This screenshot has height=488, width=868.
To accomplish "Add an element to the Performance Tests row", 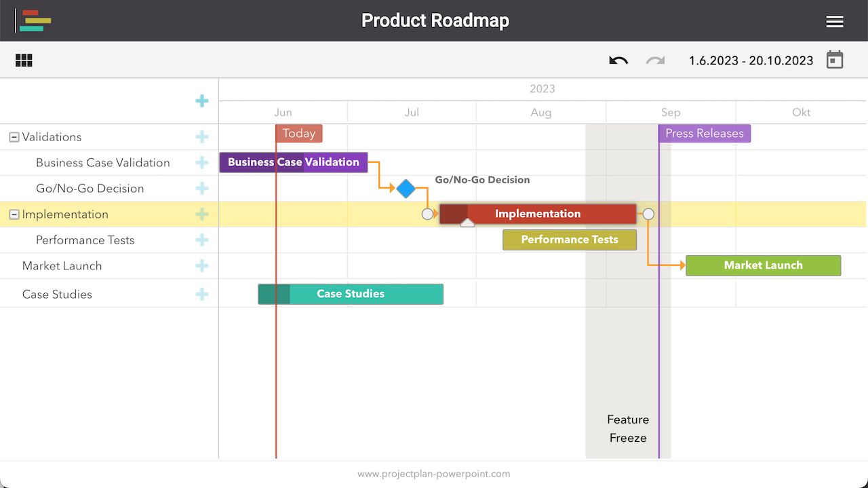I will point(201,240).
